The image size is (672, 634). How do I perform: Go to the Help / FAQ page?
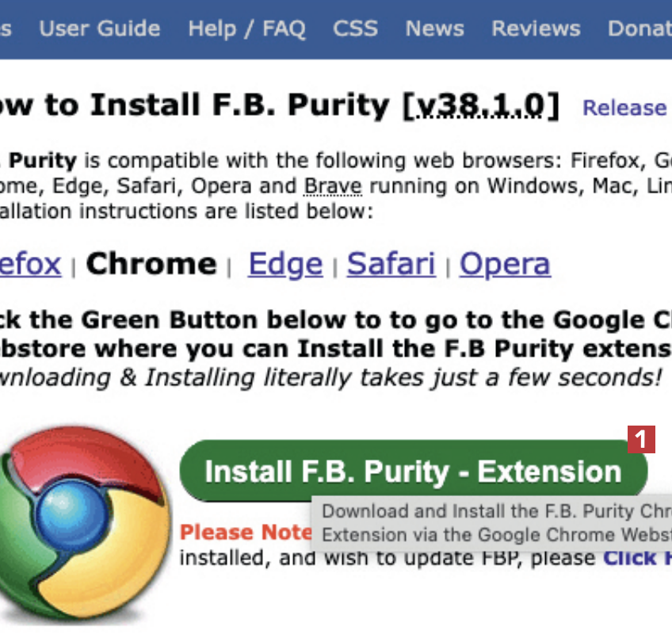pos(246,29)
